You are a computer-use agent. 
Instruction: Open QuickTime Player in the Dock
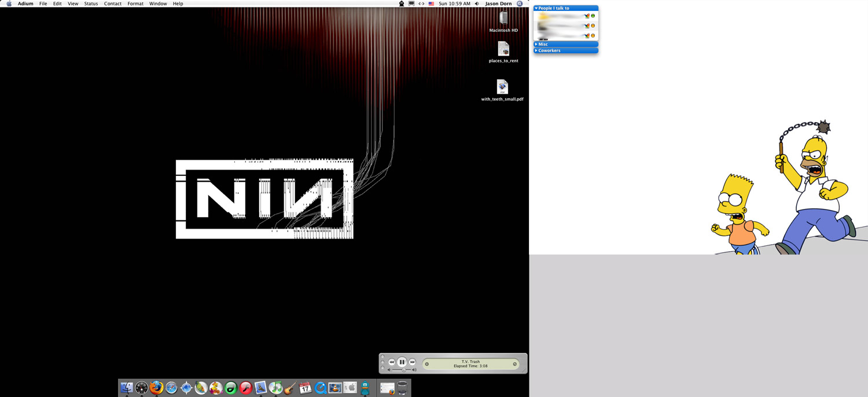[321, 388]
